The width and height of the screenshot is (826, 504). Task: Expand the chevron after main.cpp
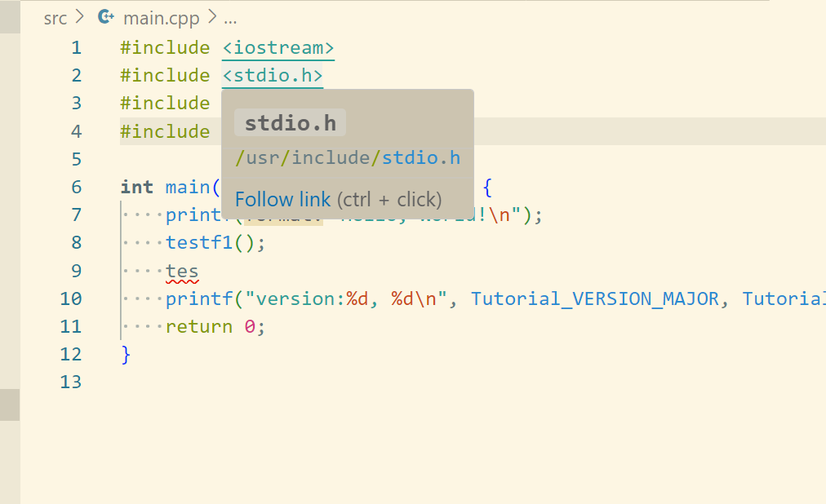[x=211, y=17]
